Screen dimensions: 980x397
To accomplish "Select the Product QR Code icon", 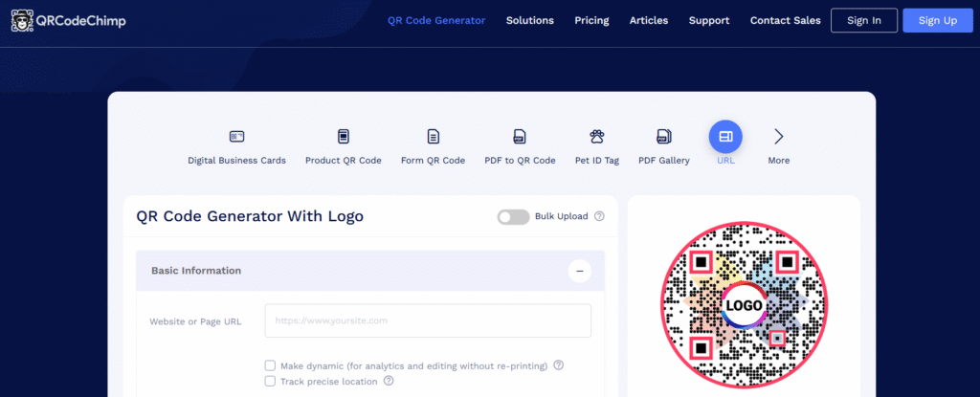I will point(344,136).
